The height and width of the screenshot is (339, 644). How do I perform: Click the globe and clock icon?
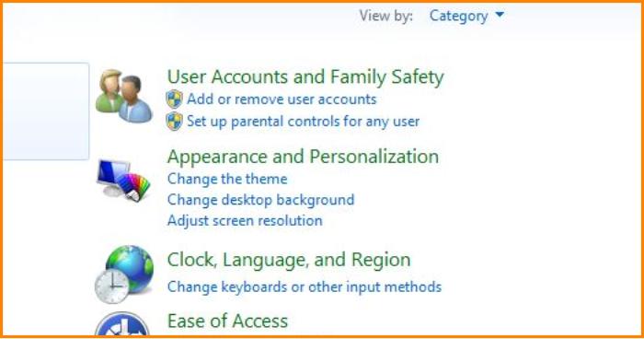[x=124, y=275]
